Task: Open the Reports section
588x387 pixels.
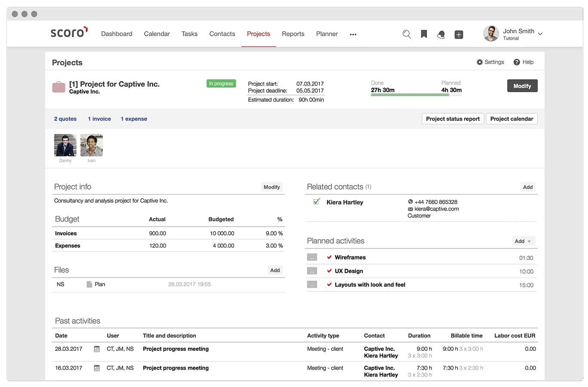Action: [293, 34]
